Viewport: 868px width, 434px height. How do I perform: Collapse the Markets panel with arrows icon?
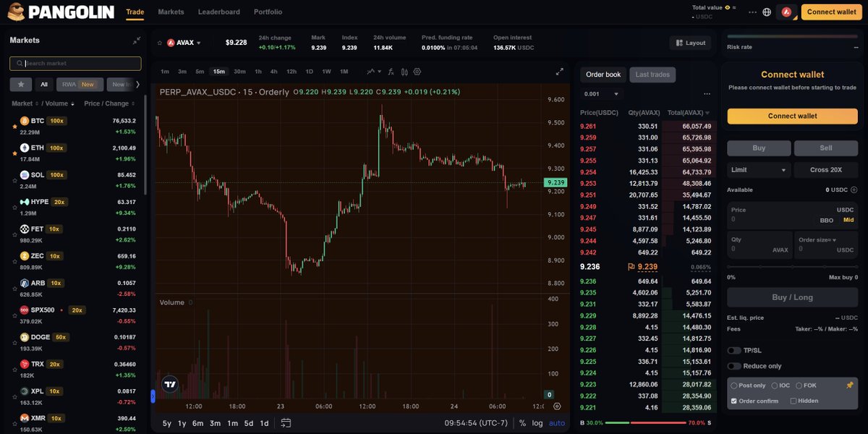[x=137, y=41]
